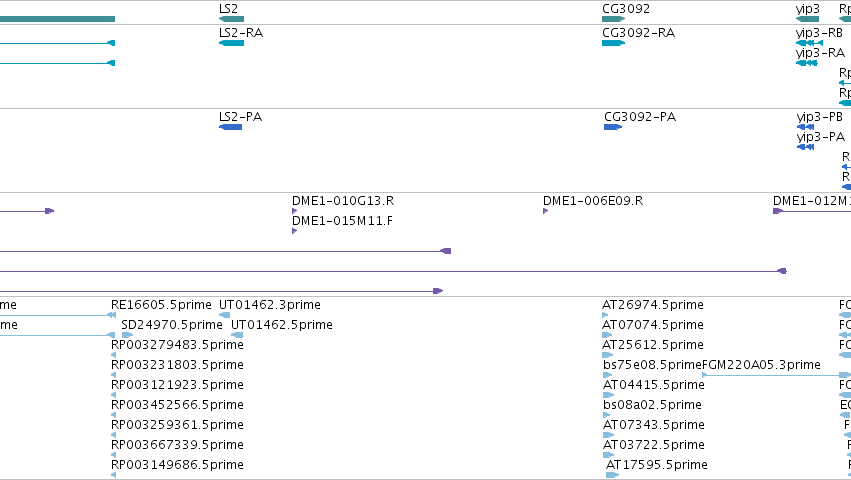Select the DME1-006E09.R feature
Image resolution: width=851 pixels, height=480 pixels.
pyautogui.click(x=593, y=201)
